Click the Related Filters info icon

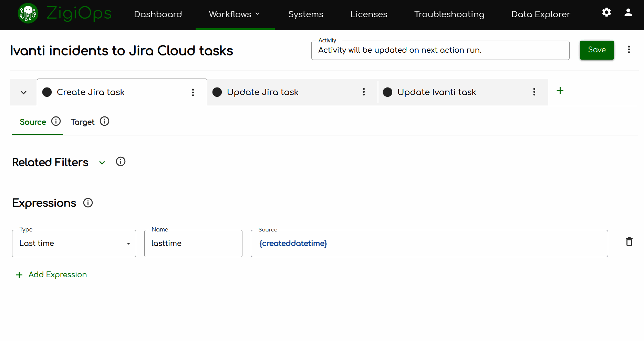point(121,162)
